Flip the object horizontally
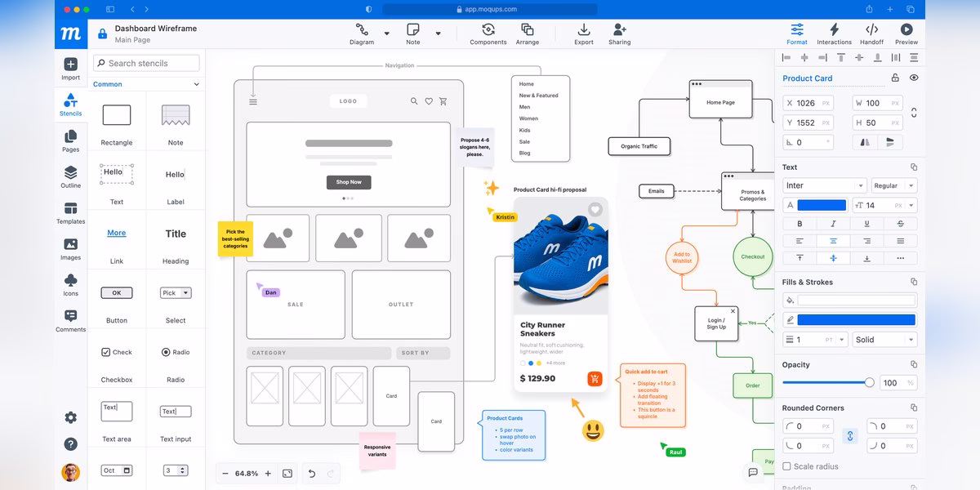Image resolution: width=980 pixels, height=490 pixels. click(x=865, y=142)
